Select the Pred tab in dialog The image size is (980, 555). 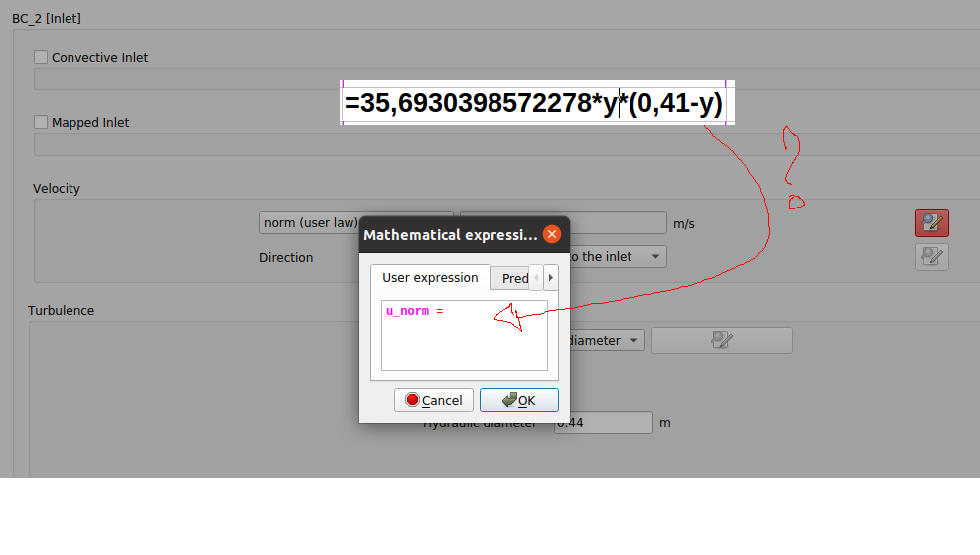pos(514,278)
